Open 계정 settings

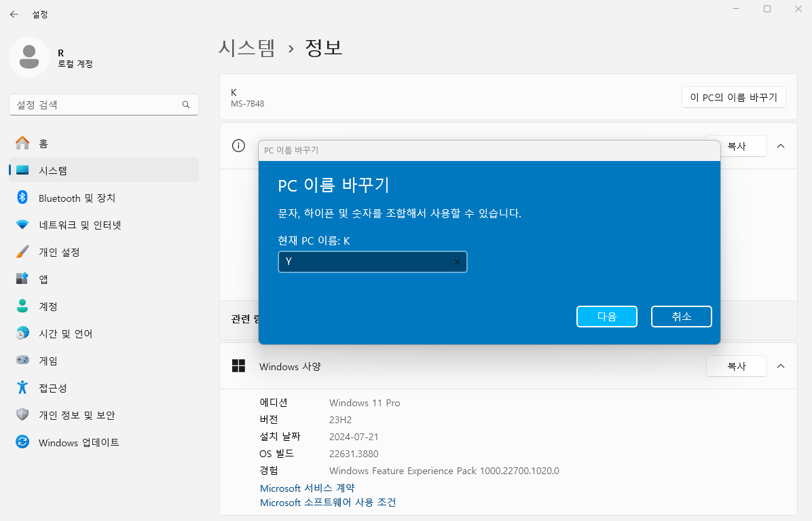click(x=104, y=306)
